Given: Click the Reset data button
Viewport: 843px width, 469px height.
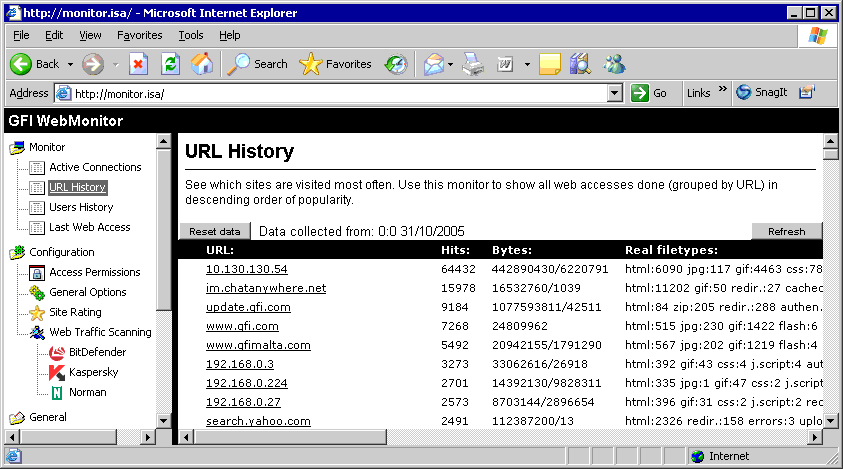Looking at the screenshot, I should coord(215,231).
